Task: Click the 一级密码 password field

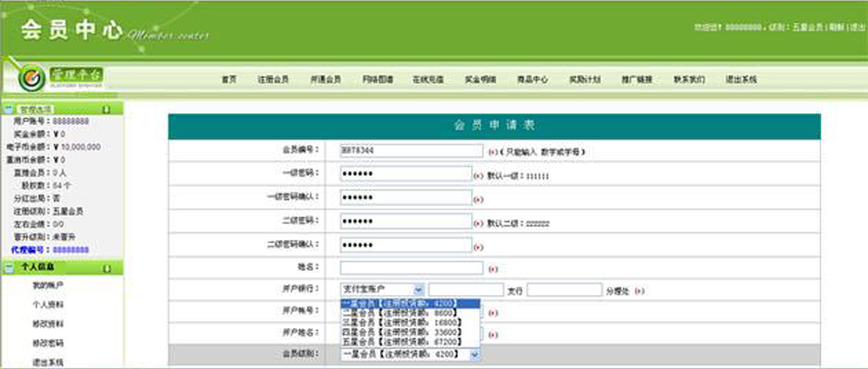Action: click(406, 174)
